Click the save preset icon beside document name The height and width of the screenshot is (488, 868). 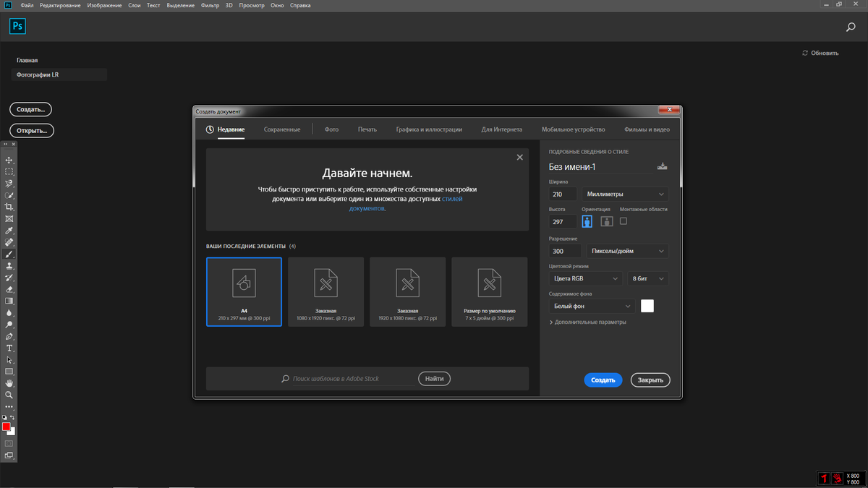tap(662, 166)
